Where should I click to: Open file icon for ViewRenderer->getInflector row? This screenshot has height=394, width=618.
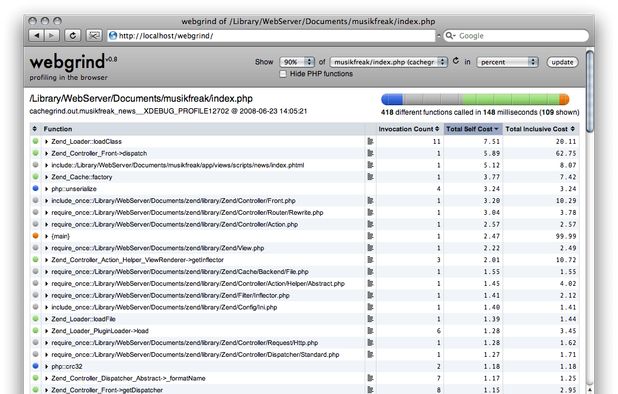(370, 260)
